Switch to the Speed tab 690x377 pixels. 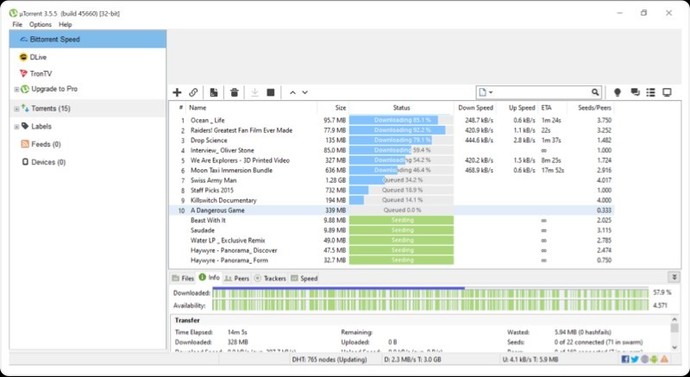click(x=304, y=278)
